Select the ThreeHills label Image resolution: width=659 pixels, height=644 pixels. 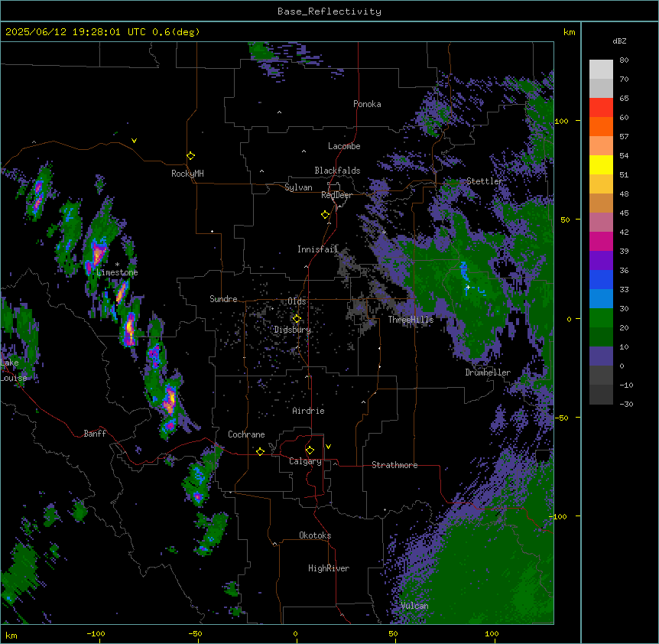pos(411,320)
